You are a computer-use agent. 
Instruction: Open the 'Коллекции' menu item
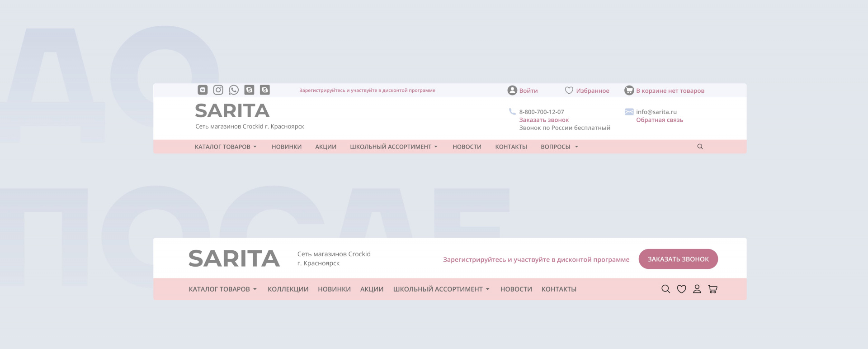[x=288, y=289]
